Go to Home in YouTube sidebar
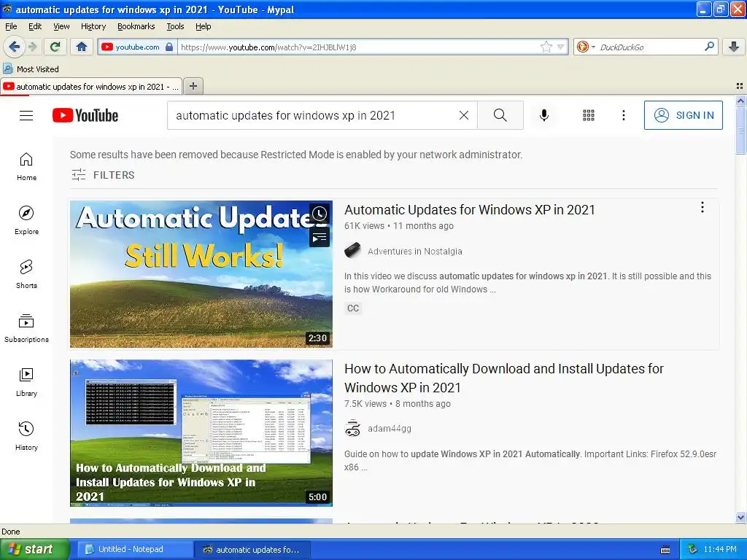747x560 pixels. [26, 167]
